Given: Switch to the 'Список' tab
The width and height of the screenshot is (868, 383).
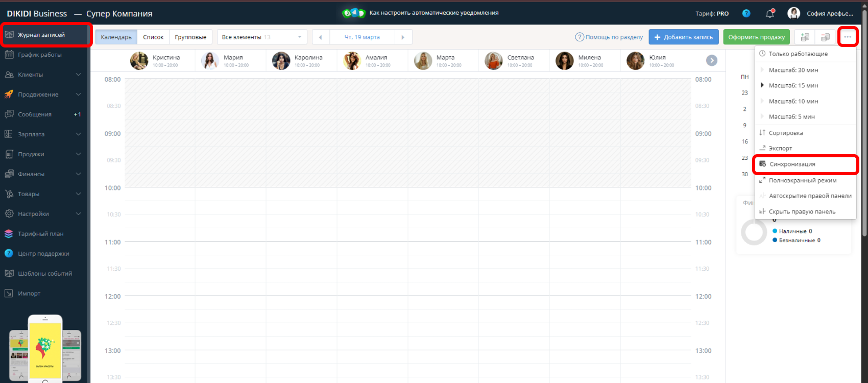Looking at the screenshot, I should 153,37.
